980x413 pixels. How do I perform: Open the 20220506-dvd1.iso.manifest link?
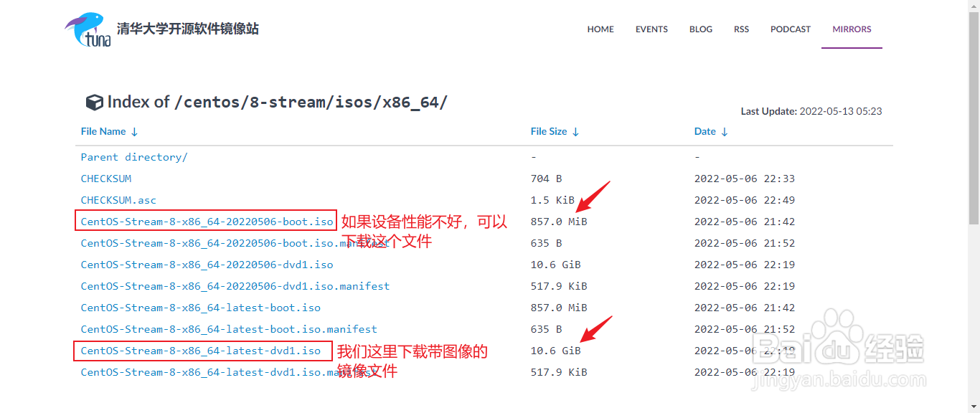235,286
